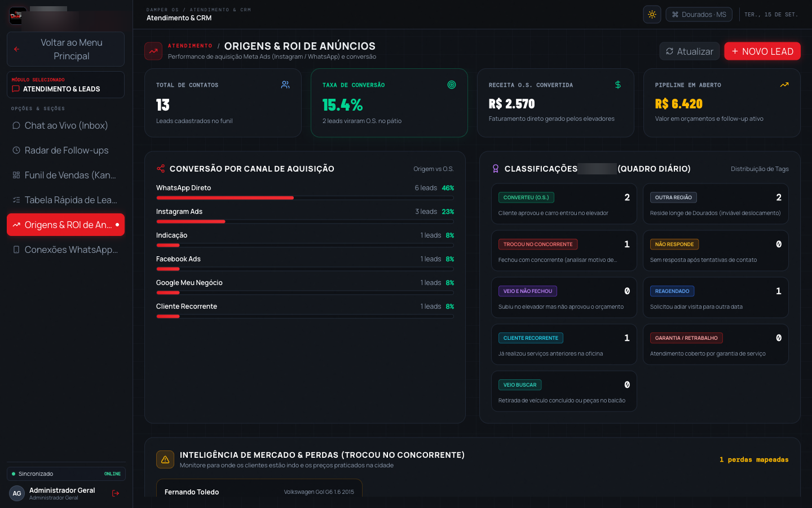812x508 pixels.
Task: Click the Facebook Ads channel row label
Action: pyautogui.click(x=178, y=259)
